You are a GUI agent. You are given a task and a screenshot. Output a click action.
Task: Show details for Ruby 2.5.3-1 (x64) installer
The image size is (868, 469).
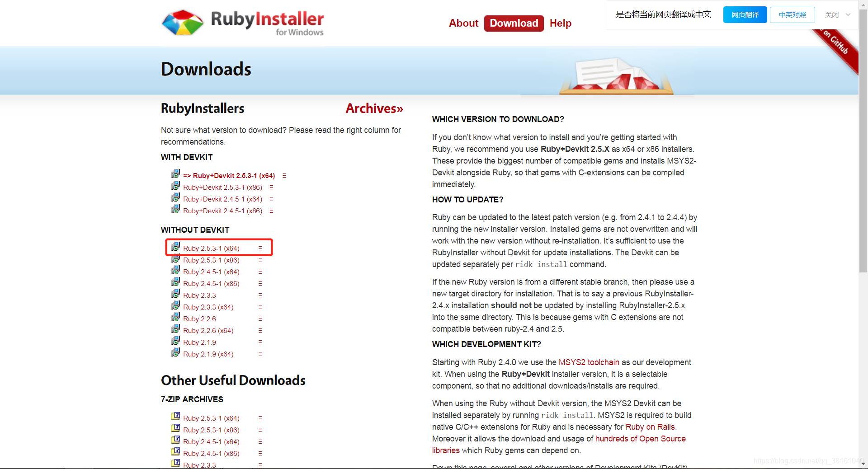coord(260,249)
